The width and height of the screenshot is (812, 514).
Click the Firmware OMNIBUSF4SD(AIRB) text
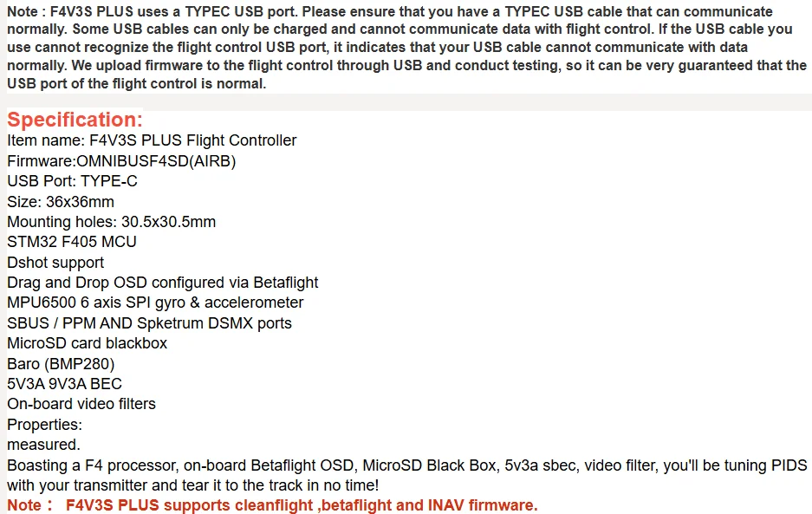point(121,161)
